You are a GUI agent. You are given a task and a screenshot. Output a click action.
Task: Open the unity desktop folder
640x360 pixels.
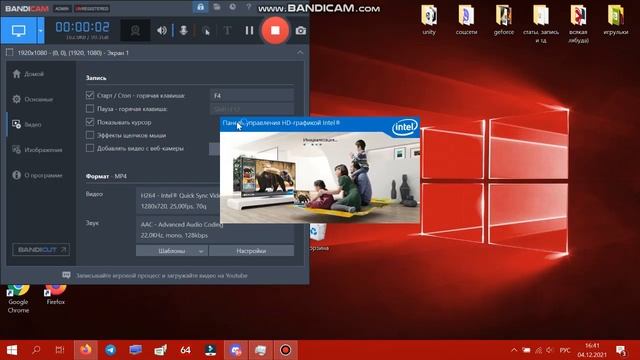point(429,20)
